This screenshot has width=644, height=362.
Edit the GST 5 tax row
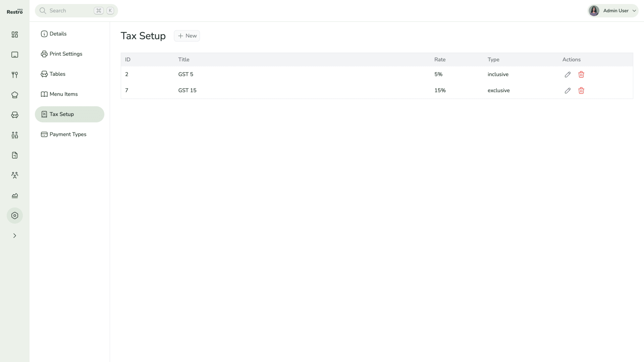pos(568,74)
